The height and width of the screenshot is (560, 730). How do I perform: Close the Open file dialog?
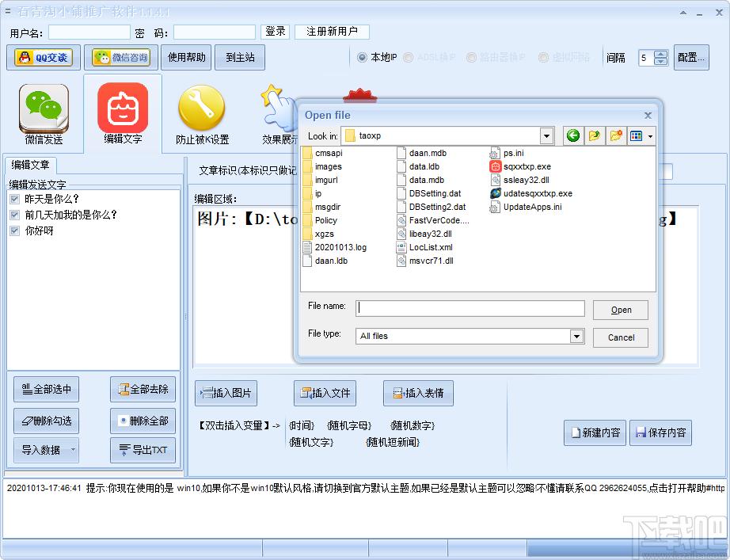pyautogui.click(x=648, y=115)
